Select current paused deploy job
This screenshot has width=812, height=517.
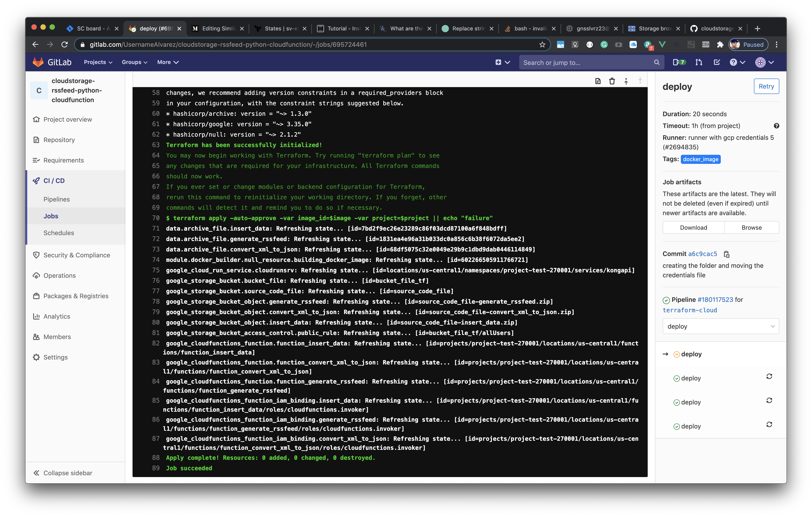coord(691,354)
